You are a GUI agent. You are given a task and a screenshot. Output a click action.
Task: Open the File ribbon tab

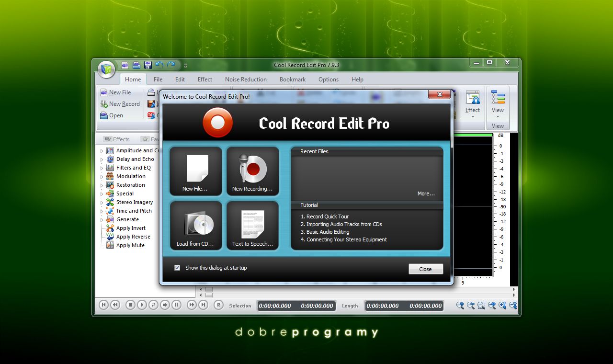point(158,80)
